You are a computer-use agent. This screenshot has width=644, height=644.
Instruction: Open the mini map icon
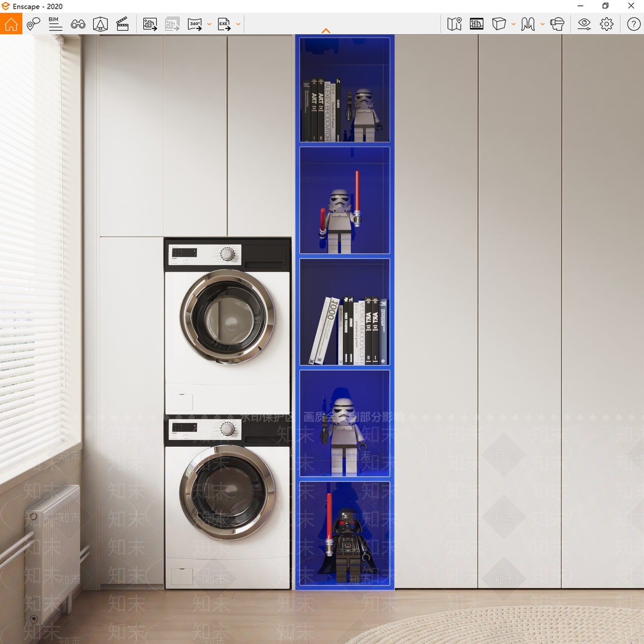click(454, 24)
